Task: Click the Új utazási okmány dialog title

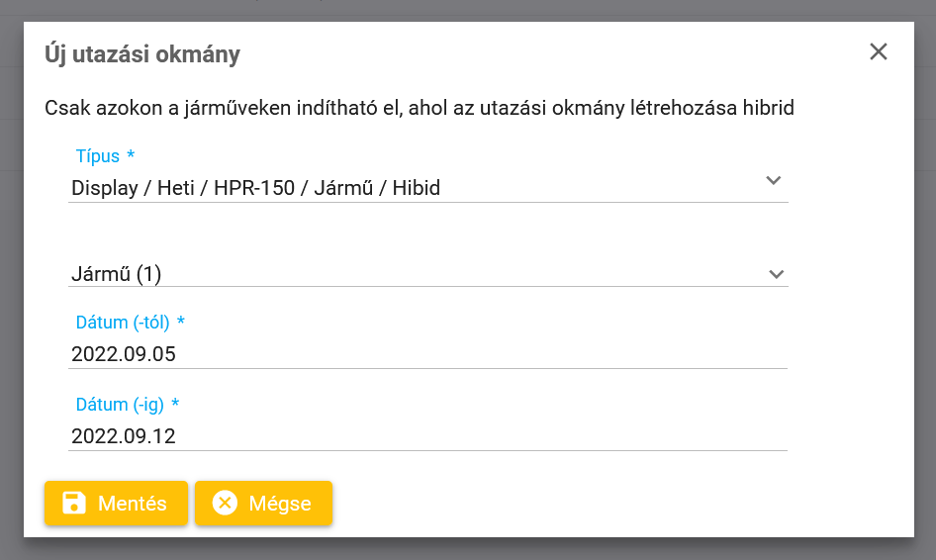Action: (x=142, y=54)
